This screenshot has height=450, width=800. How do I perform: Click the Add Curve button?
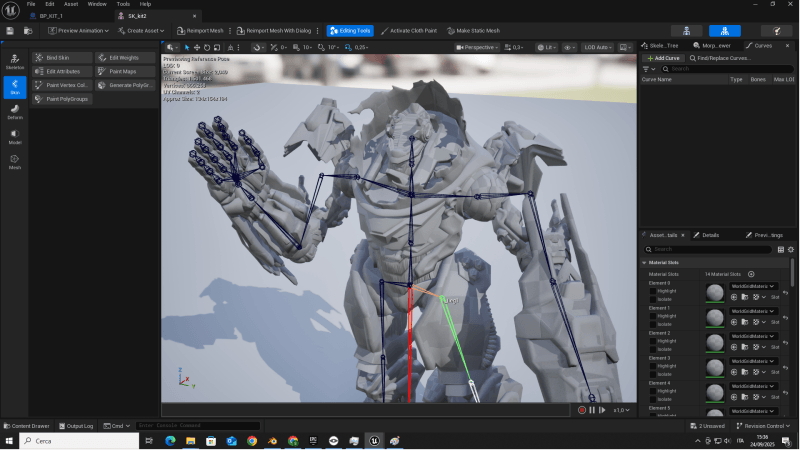pos(662,58)
